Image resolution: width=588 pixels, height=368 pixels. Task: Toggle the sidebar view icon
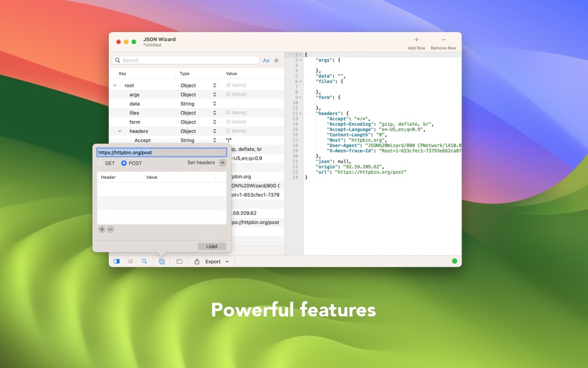(117, 262)
